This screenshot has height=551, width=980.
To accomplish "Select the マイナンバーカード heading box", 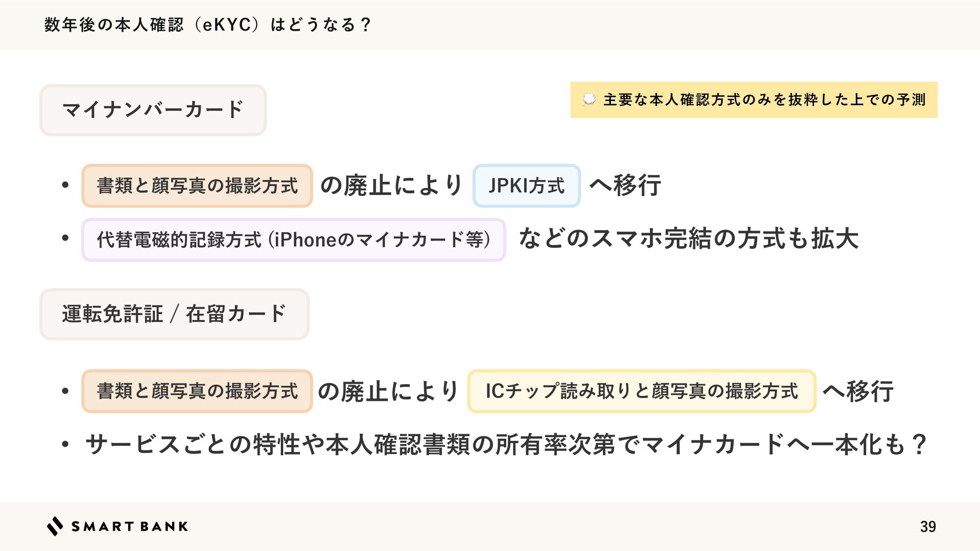I will [153, 110].
